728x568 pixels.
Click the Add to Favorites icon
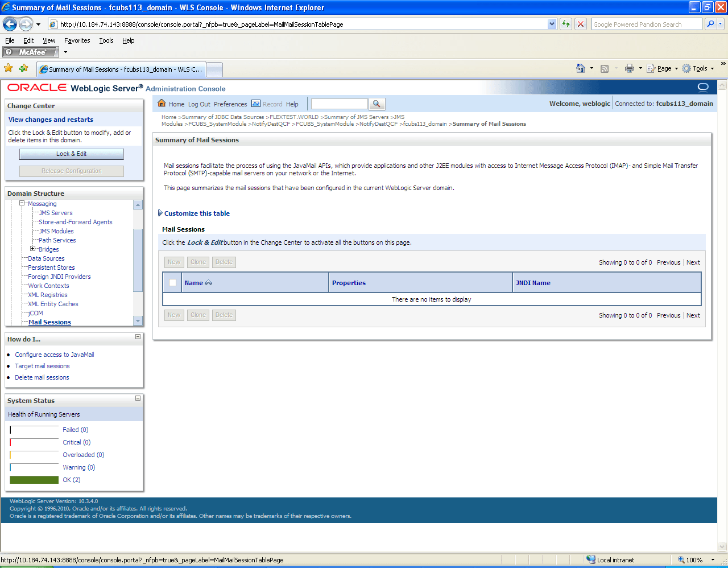[23, 68]
